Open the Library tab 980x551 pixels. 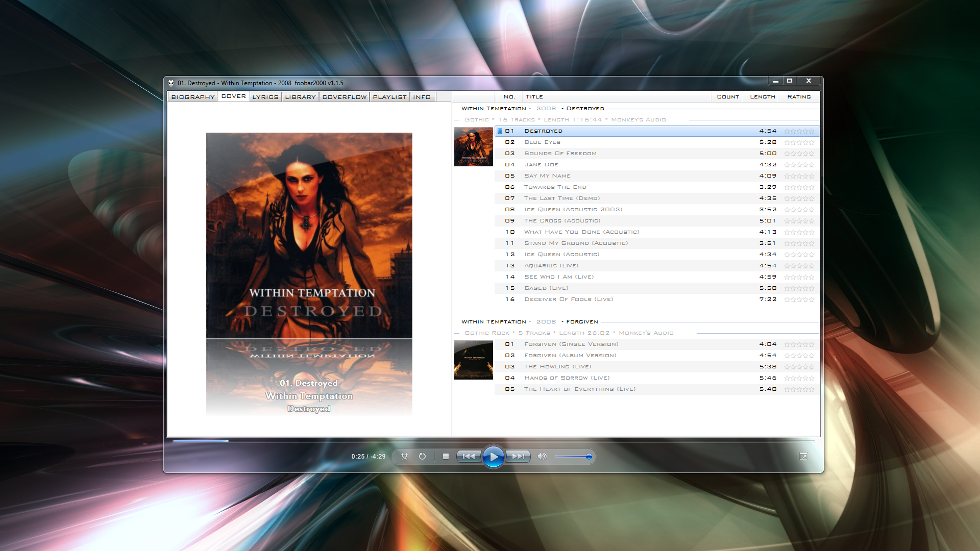(300, 97)
